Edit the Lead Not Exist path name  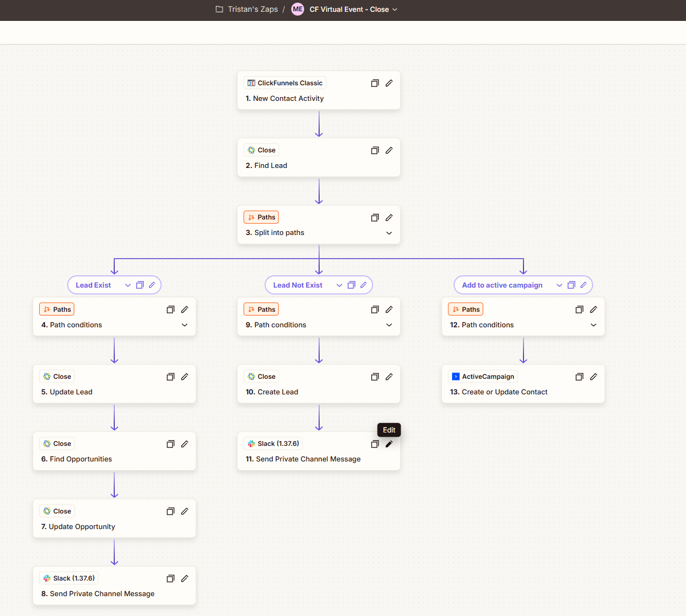[x=363, y=285]
